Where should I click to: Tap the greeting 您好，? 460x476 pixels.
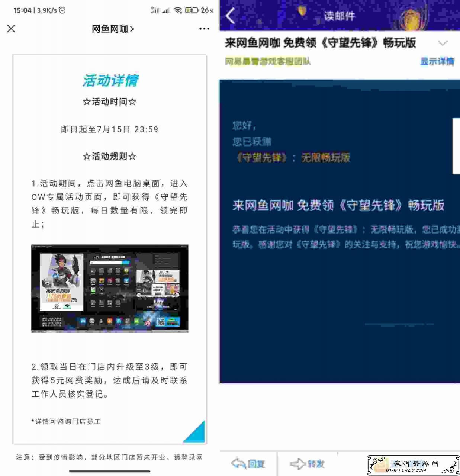244,126
